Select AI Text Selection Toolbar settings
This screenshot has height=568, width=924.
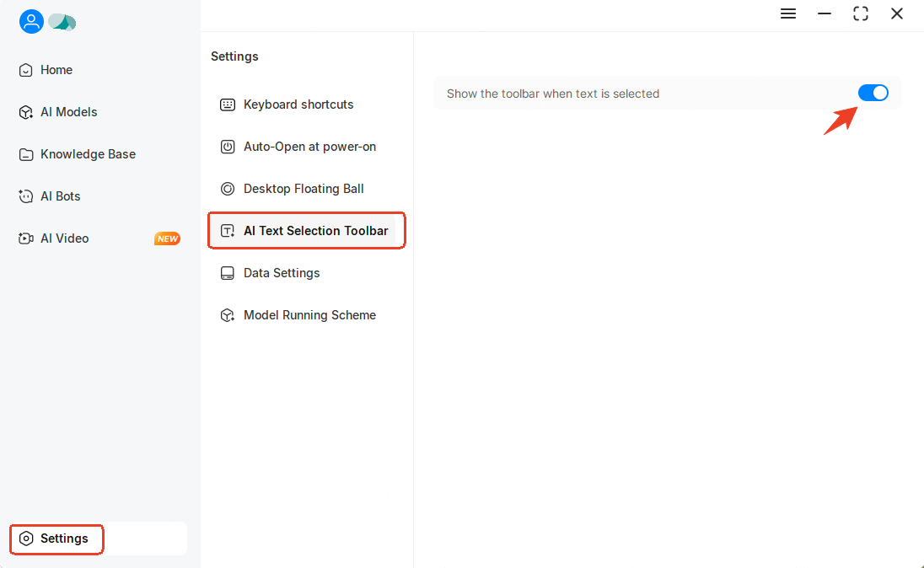[x=317, y=230]
